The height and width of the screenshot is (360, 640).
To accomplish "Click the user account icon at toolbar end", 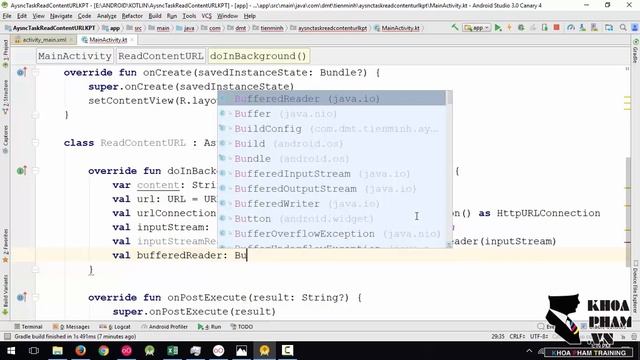I will coord(635,28).
